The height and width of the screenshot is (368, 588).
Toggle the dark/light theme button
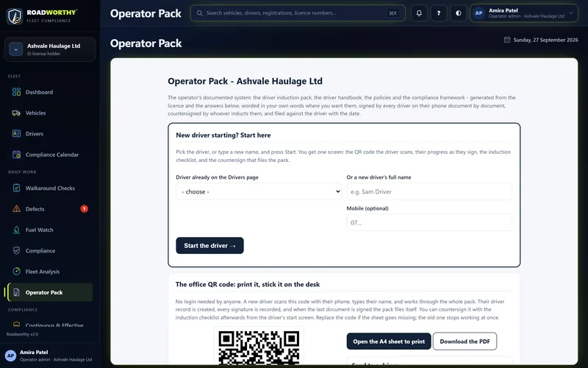(x=458, y=13)
